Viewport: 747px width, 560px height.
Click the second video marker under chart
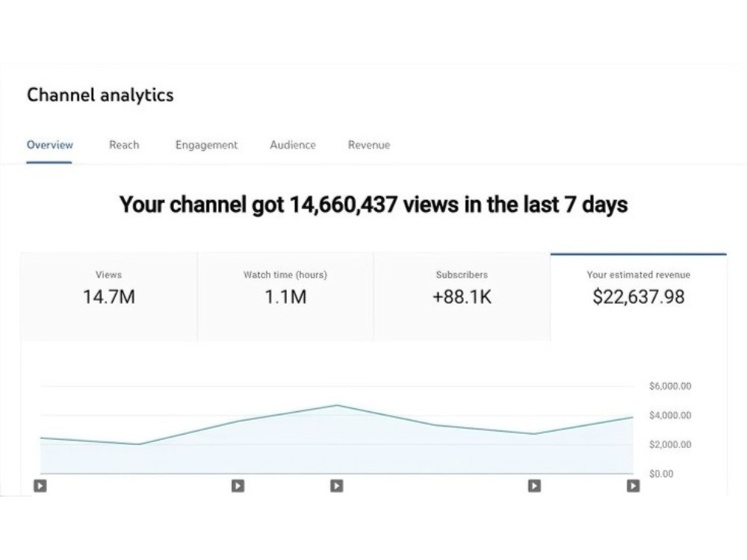pos(238,486)
